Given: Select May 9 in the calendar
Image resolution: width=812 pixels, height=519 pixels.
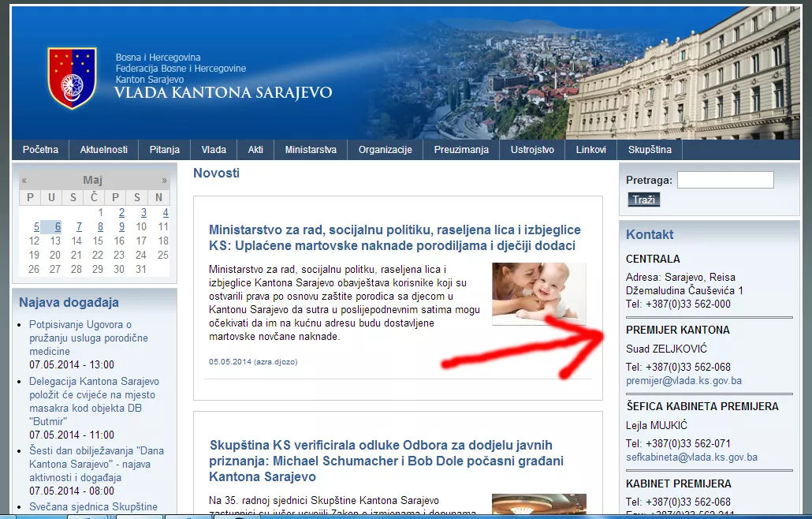Looking at the screenshot, I should pyautogui.click(x=121, y=227).
